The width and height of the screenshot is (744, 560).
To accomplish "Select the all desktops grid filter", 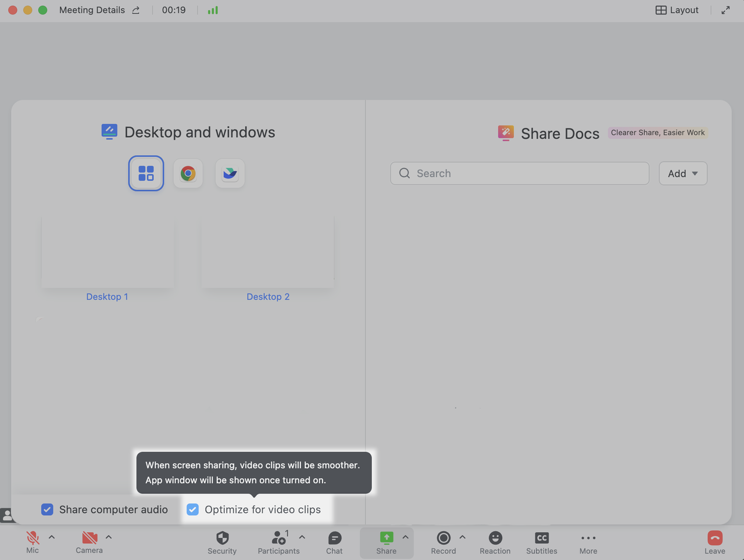I will click(146, 173).
